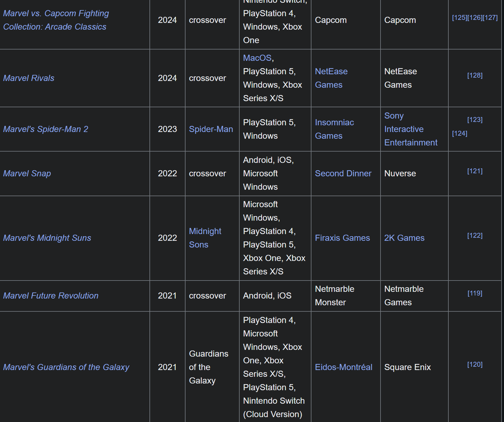Follow the Spider-Man franchise link
The width and height of the screenshot is (504, 422).
(211, 129)
